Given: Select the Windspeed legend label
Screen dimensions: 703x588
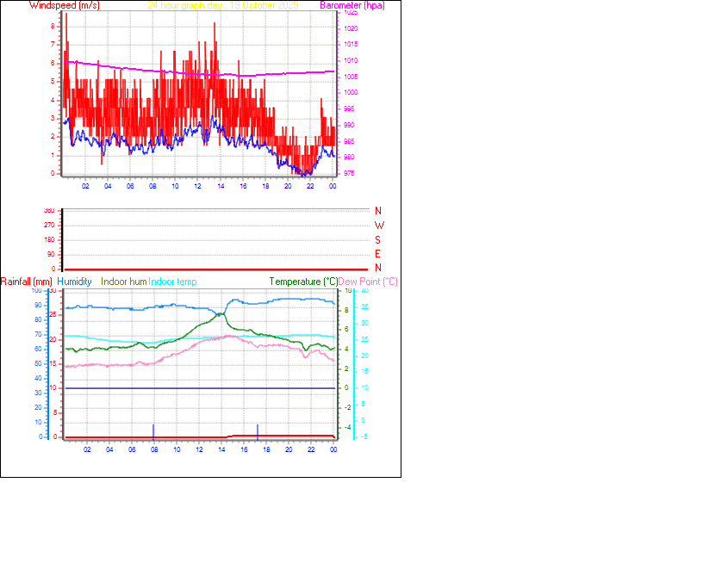Looking at the screenshot, I should coord(64,5).
